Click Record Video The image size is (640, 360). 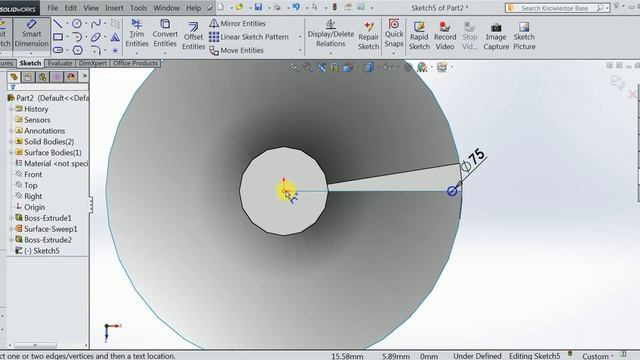(x=445, y=36)
